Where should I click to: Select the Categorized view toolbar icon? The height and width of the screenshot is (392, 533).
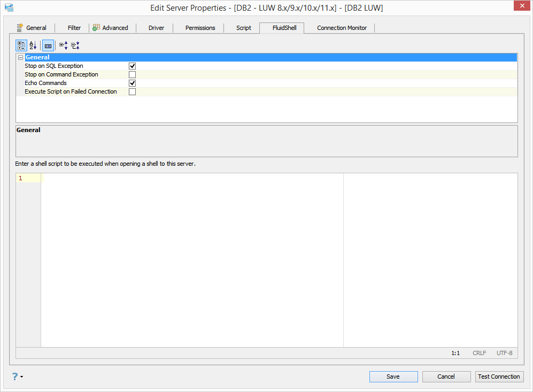click(21, 45)
